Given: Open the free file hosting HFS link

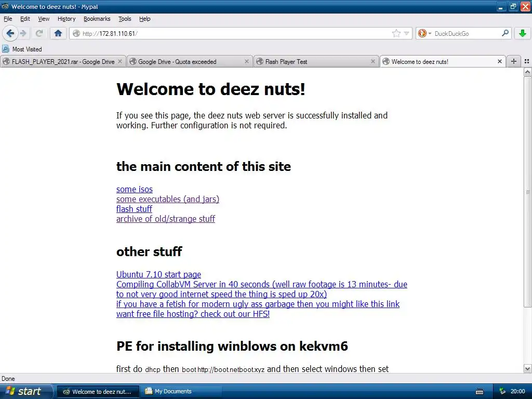Looking at the screenshot, I should point(193,314).
